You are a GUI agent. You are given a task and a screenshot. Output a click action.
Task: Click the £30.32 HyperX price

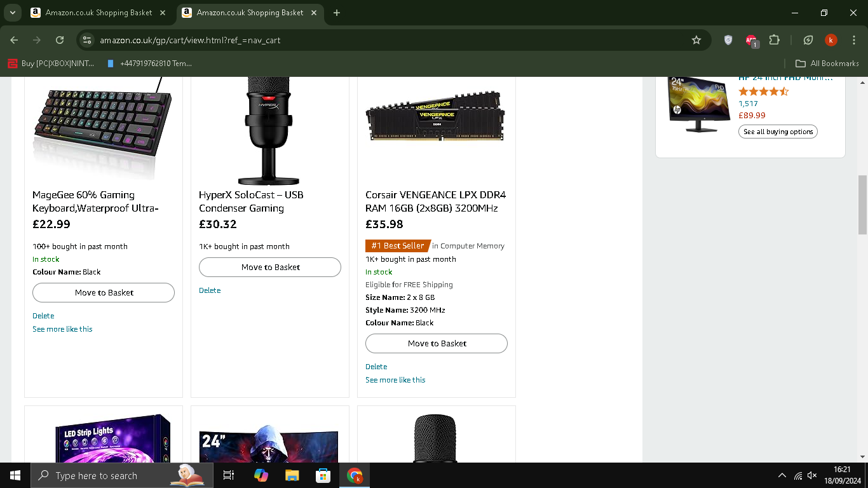(218, 224)
